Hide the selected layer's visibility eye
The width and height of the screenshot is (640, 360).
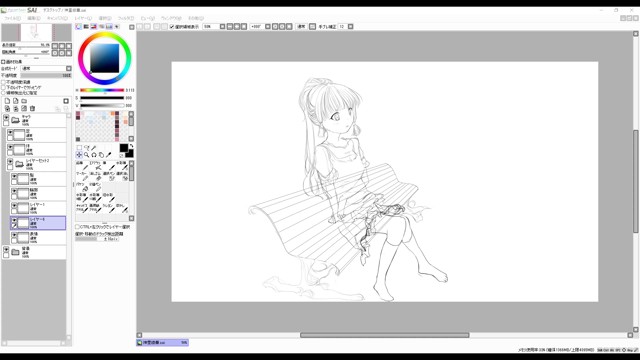point(14,220)
